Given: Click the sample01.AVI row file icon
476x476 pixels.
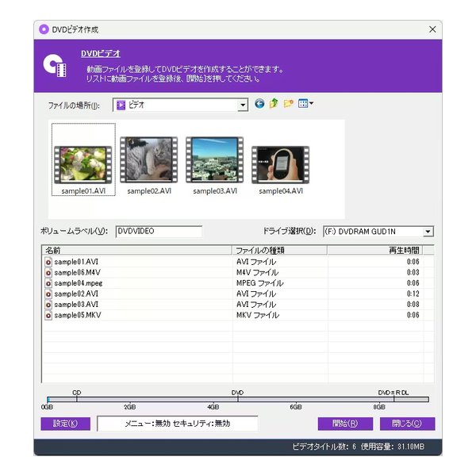Looking at the screenshot, I should pos(48,262).
